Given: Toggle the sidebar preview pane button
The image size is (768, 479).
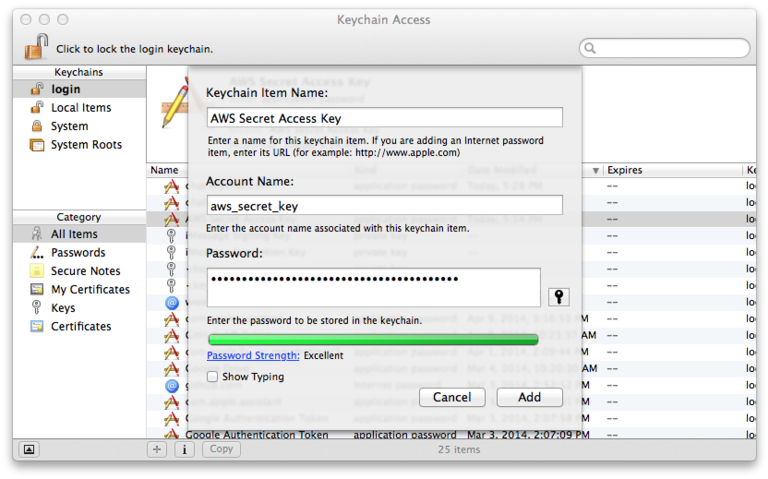Looking at the screenshot, I should coord(29,449).
